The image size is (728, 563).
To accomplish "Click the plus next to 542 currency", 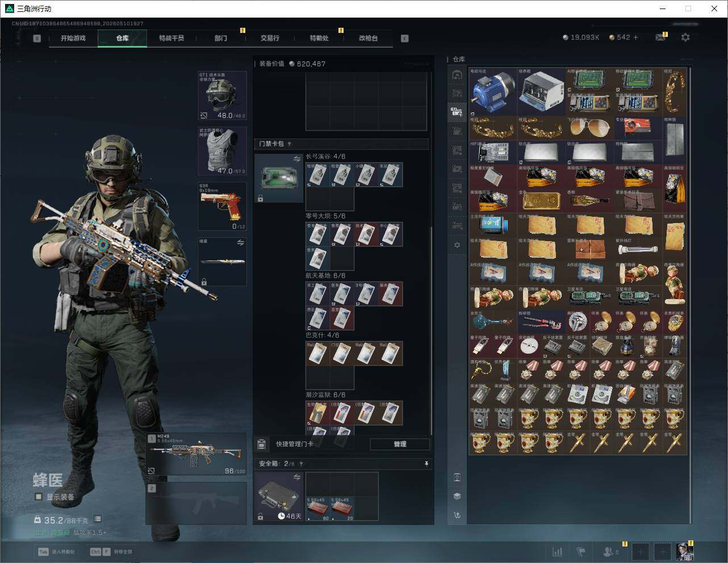I will tap(635, 37).
